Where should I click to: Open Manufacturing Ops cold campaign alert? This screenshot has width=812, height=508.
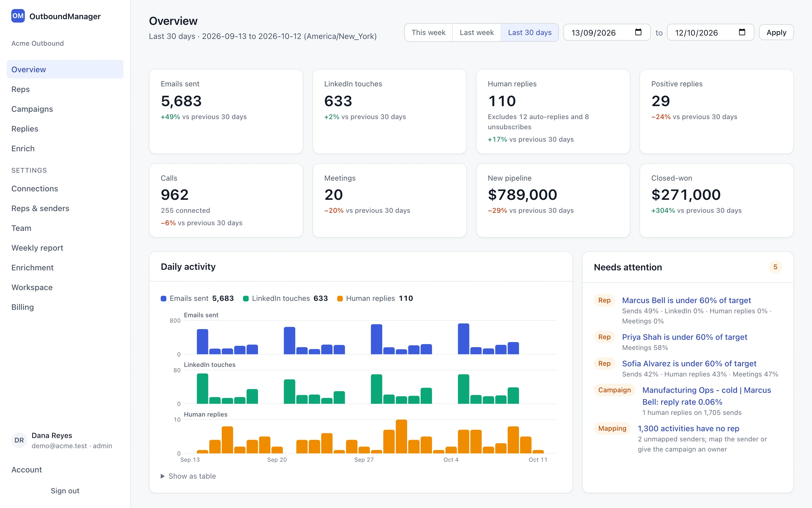tap(707, 396)
